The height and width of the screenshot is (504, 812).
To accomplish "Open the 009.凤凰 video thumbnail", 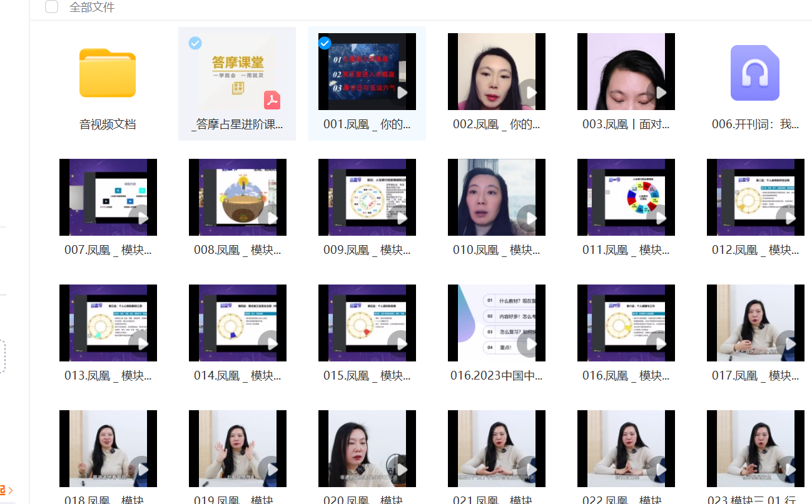I will point(367,197).
